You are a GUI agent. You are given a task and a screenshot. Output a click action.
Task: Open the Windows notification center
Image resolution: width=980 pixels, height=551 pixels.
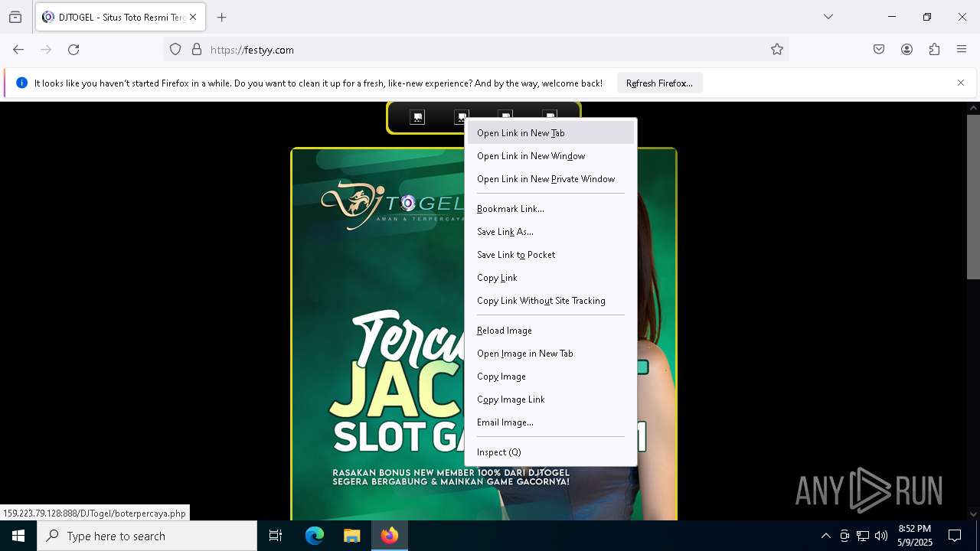pos(955,536)
